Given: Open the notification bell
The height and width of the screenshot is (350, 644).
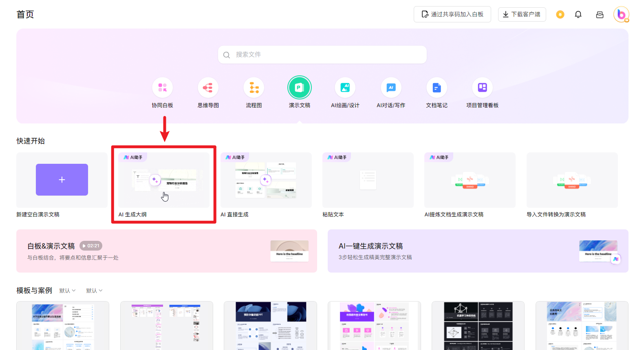Looking at the screenshot, I should [x=578, y=14].
